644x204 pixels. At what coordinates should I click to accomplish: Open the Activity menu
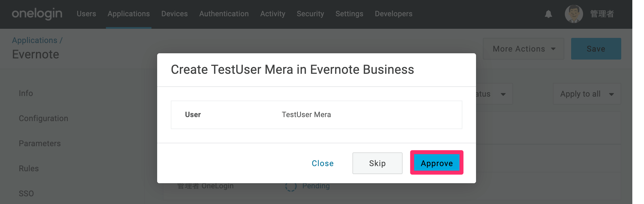273,14
